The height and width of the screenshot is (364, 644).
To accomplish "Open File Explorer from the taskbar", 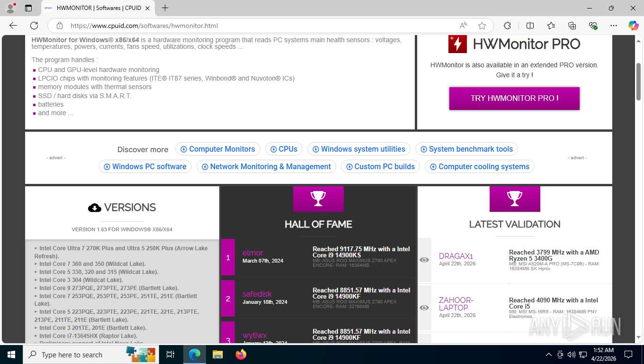I will click(217, 355).
